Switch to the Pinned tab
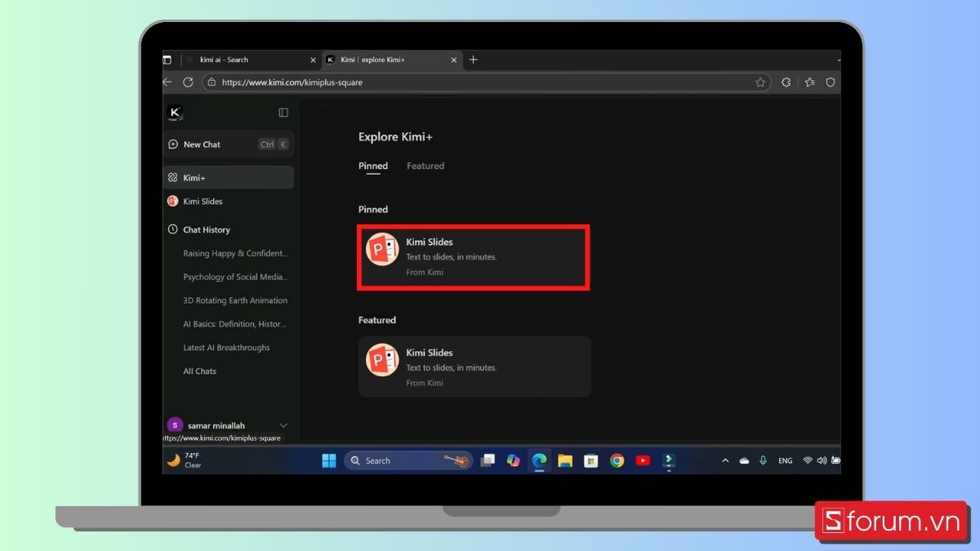The width and height of the screenshot is (980, 551). pos(373,166)
